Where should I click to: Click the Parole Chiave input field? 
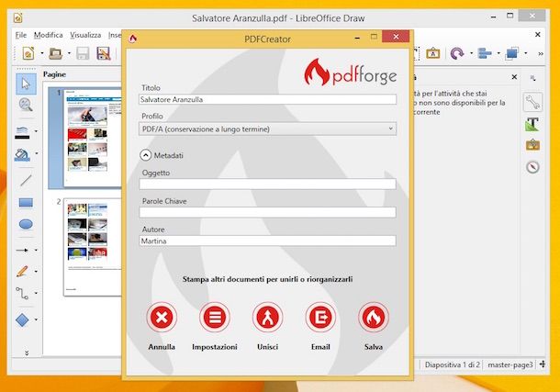coord(267,212)
